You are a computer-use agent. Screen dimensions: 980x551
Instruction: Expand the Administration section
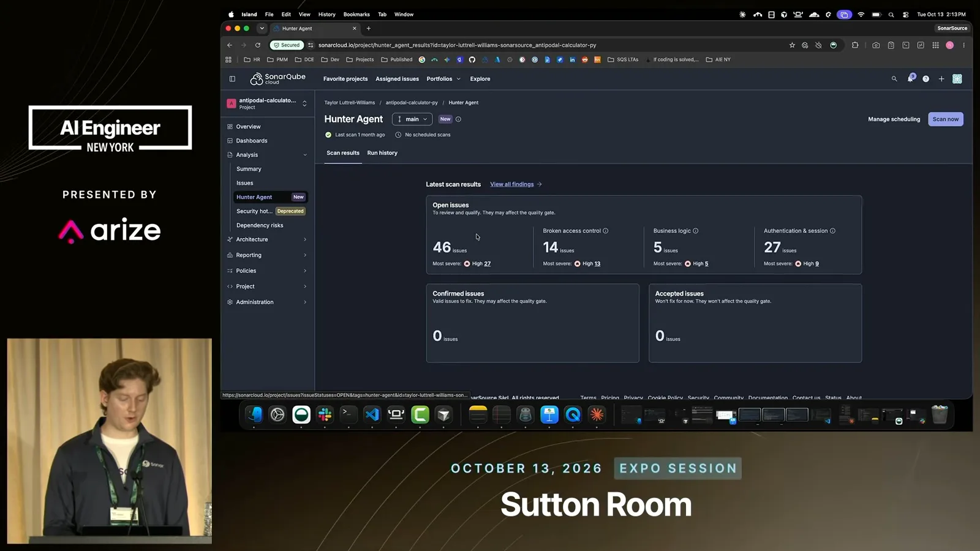coord(267,302)
